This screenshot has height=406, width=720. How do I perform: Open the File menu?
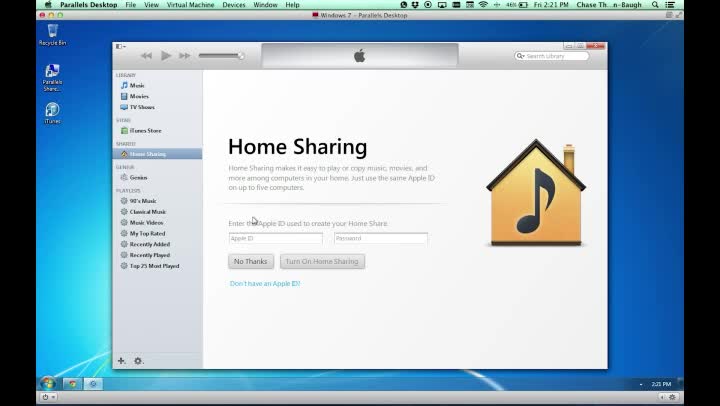pyautogui.click(x=130, y=5)
